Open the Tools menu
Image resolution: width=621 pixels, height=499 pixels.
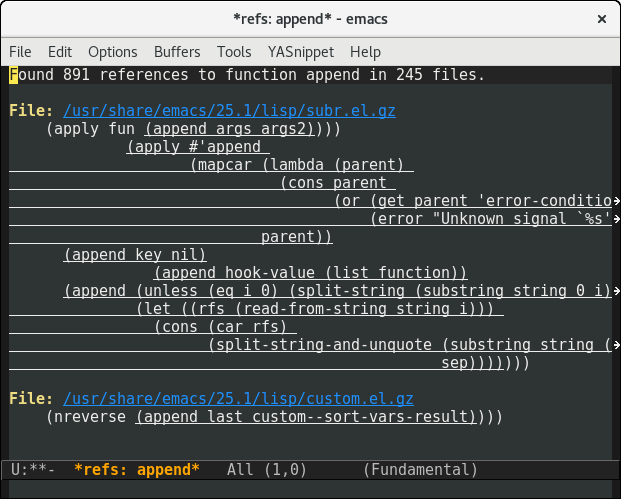(234, 52)
